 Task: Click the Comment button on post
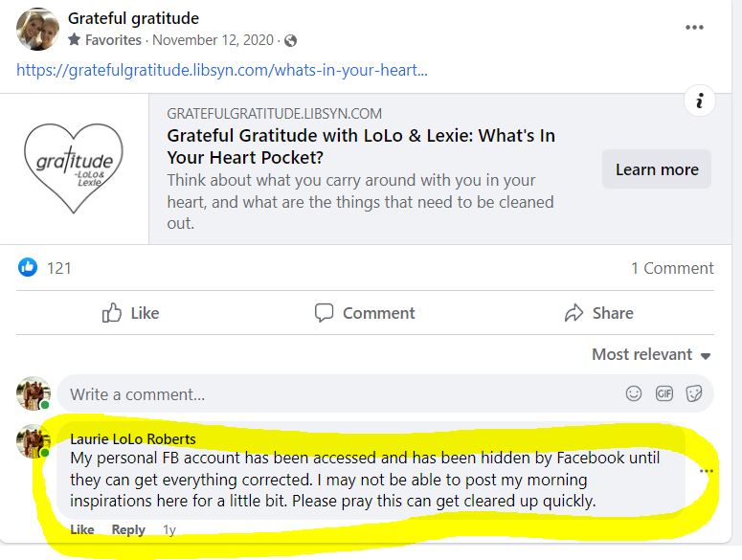point(365,313)
